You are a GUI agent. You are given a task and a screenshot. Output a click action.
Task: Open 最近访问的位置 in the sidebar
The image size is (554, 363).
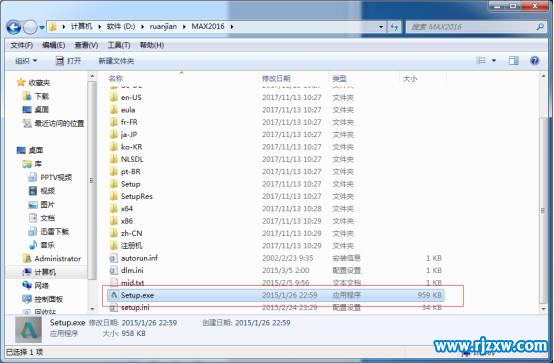53,123
